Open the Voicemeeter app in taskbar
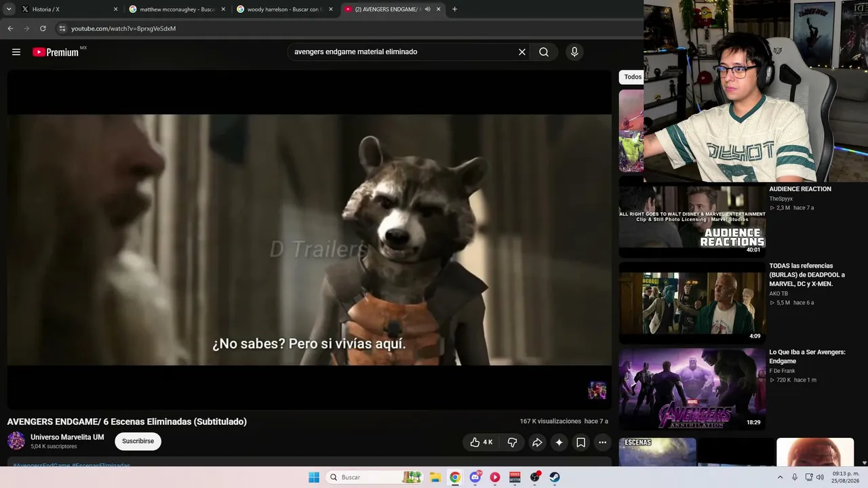 [515, 477]
